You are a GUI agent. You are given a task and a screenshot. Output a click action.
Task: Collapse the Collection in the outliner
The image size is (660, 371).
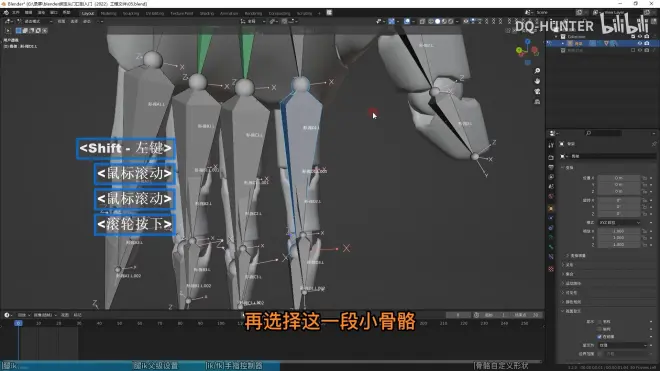[x=556, y=37]
